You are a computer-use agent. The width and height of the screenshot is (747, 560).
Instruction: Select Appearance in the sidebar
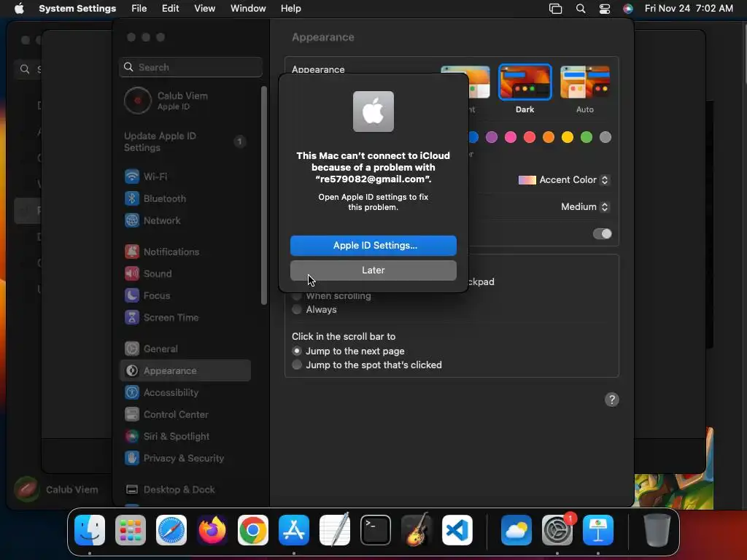tap(185, 370)
